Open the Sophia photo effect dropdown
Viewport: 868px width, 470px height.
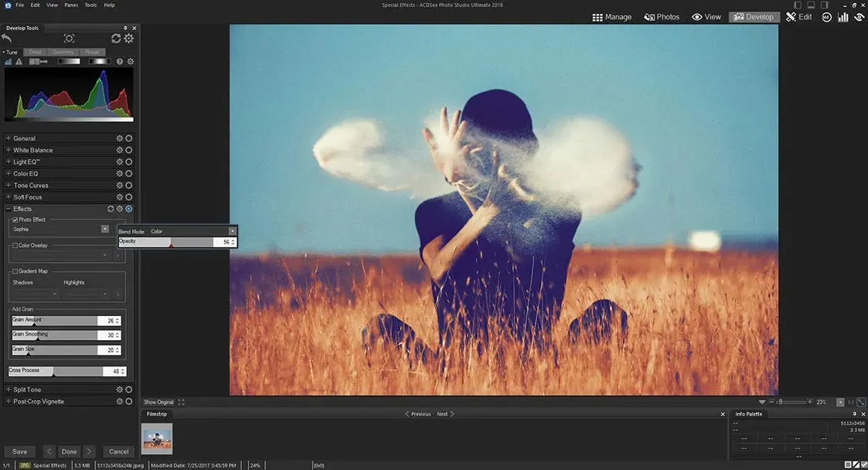pos(104,229)
